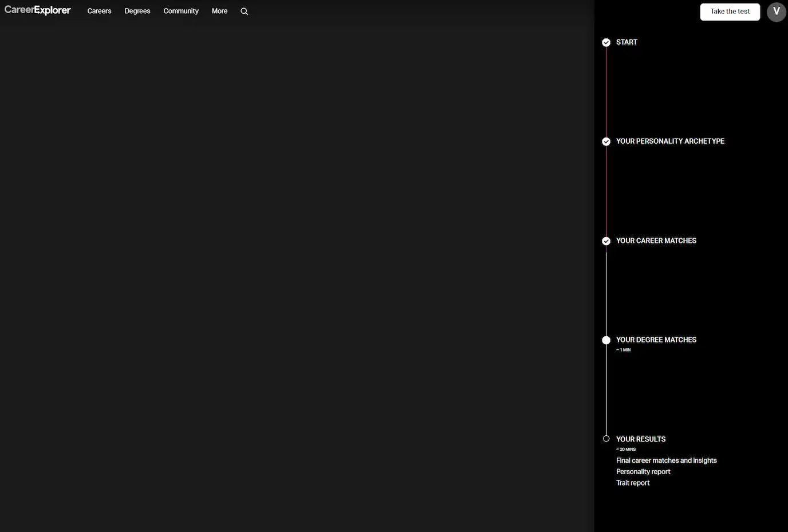Go to CareerExplorer home logo

coord(38,10)
